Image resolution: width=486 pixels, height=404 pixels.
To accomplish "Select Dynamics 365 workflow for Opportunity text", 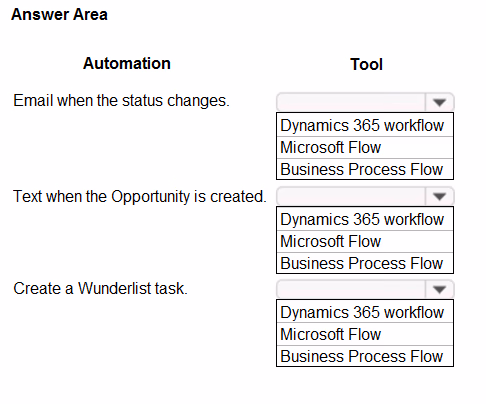I will [x=365, y=219].
